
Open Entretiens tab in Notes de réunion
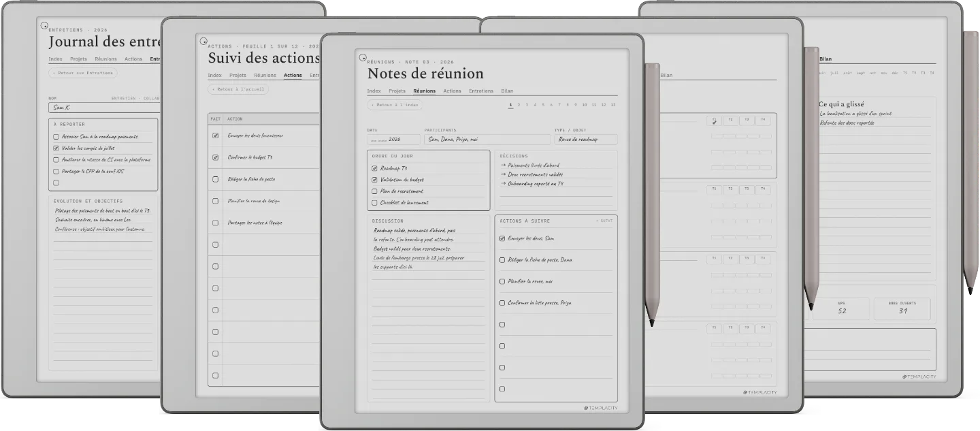coord(481,91)
